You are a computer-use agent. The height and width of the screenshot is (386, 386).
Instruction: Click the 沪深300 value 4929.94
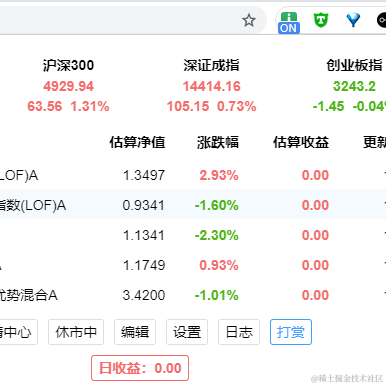coord(68,86)
